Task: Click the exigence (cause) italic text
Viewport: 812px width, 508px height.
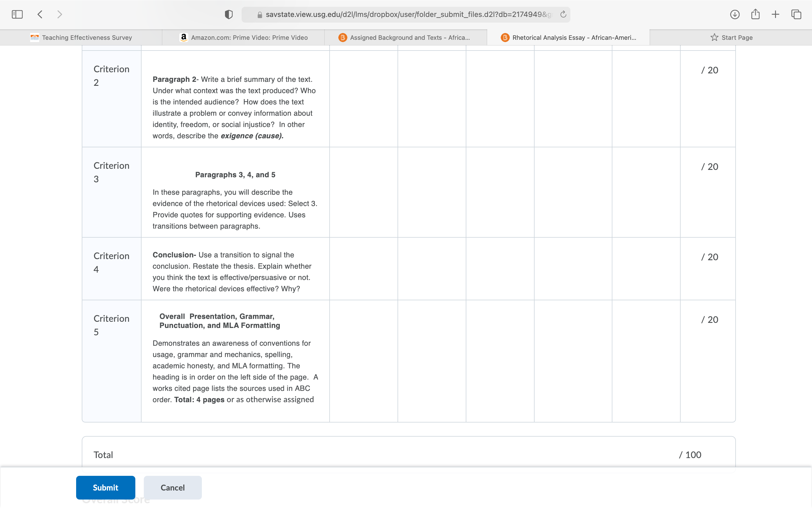Action: pos(252,136)
